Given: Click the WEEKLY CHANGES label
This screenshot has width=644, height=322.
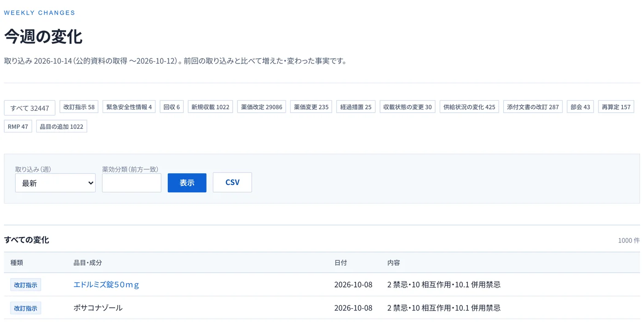Looking at the screenshot, I should (40, 13).
